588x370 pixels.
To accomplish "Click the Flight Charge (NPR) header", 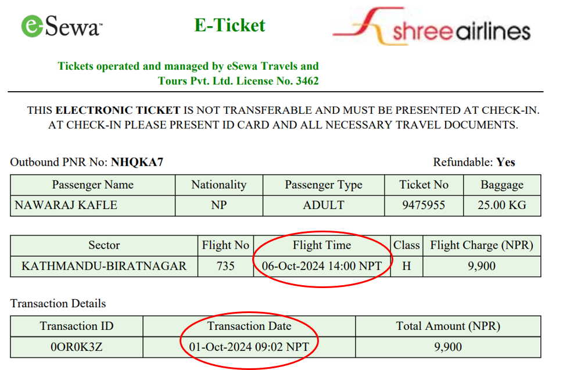I will [x=481, y=245].
